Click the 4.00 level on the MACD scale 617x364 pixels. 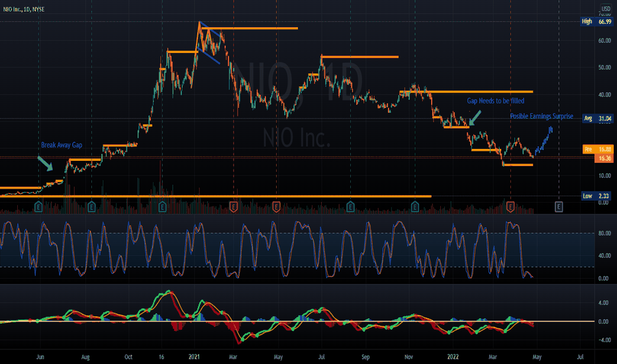pyautogui.click(x=603, y=302)
